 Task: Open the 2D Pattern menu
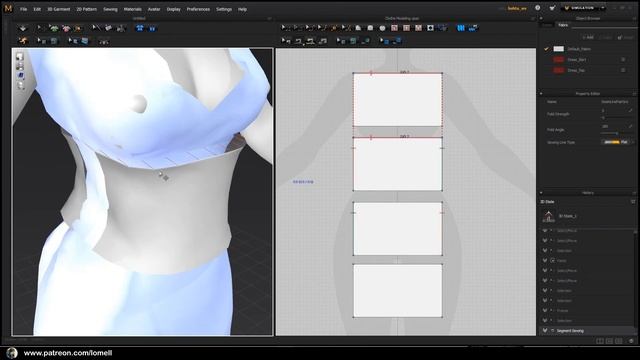[x=87, y=9]
